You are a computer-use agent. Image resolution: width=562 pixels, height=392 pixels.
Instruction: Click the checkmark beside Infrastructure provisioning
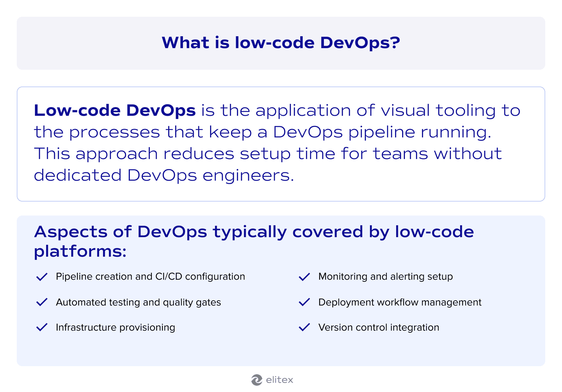pos(42,327)
